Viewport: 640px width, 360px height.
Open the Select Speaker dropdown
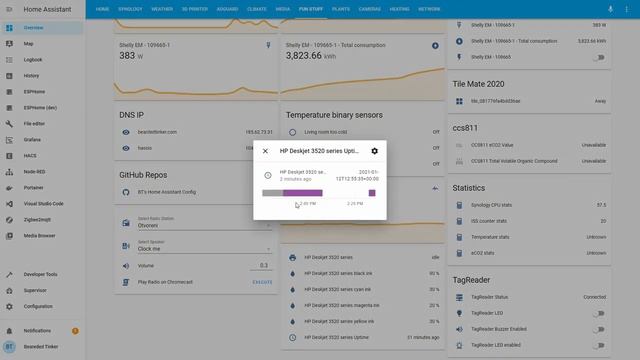tap(205, 246)
